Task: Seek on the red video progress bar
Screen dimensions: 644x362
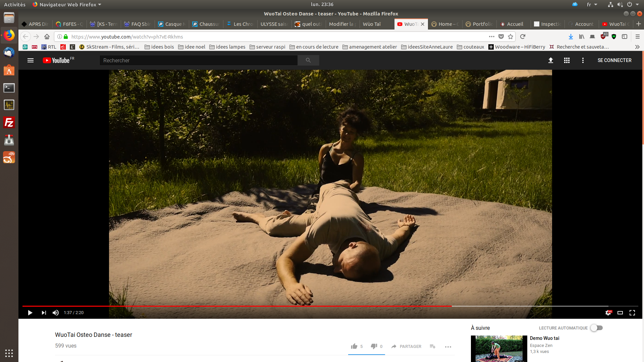Action: pos(235,306)
